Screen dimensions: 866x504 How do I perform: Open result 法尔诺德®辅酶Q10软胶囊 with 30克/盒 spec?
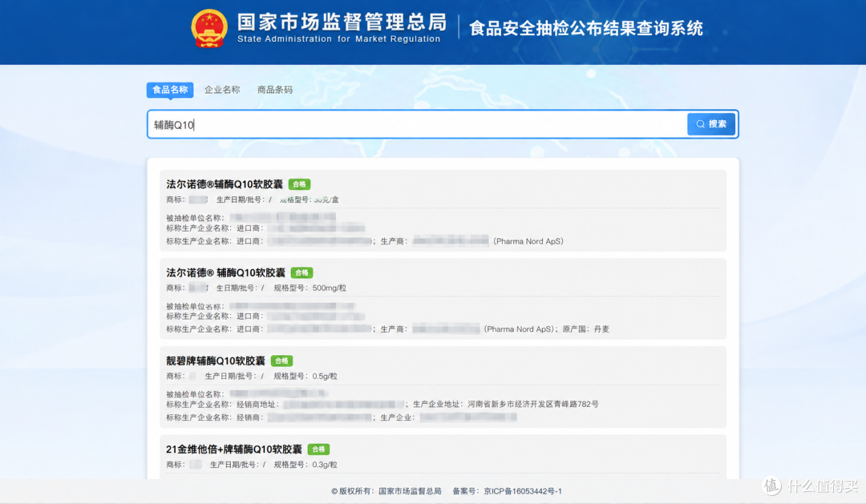pyautogui.click(x=225, y=184)
